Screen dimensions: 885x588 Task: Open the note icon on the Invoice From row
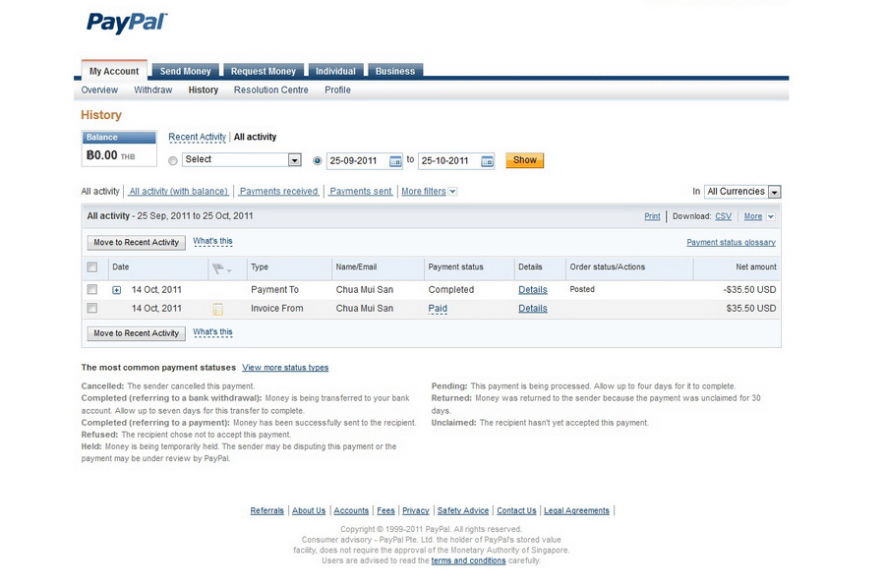point(218,309)
